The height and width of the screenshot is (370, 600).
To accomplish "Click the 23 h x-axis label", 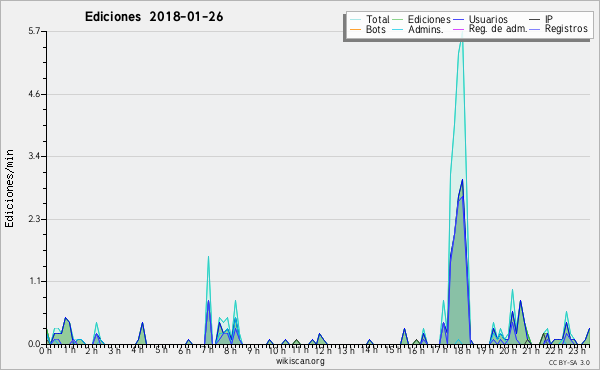I will click(577, 350).
